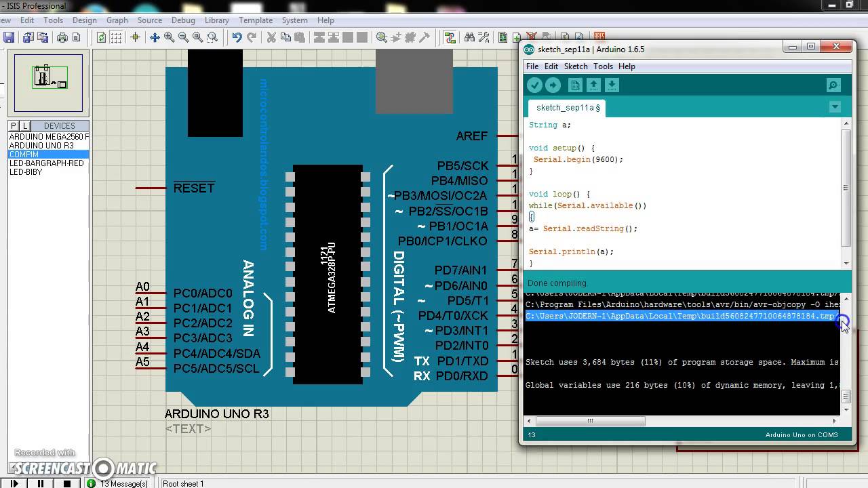The height and width of the screenshot is (488, 868).
Task: Open ISIS Source menu
Action: [x=149, y=20]
